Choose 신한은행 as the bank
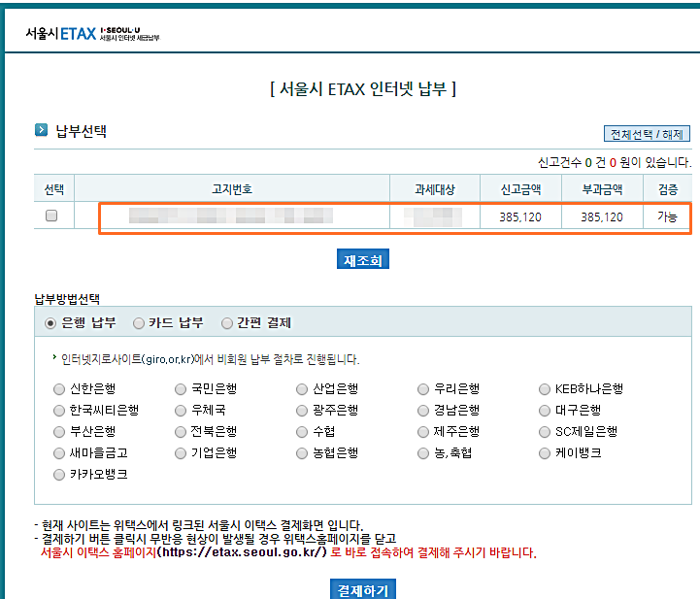Screen dimensions: 700x599 pos(59,389)
